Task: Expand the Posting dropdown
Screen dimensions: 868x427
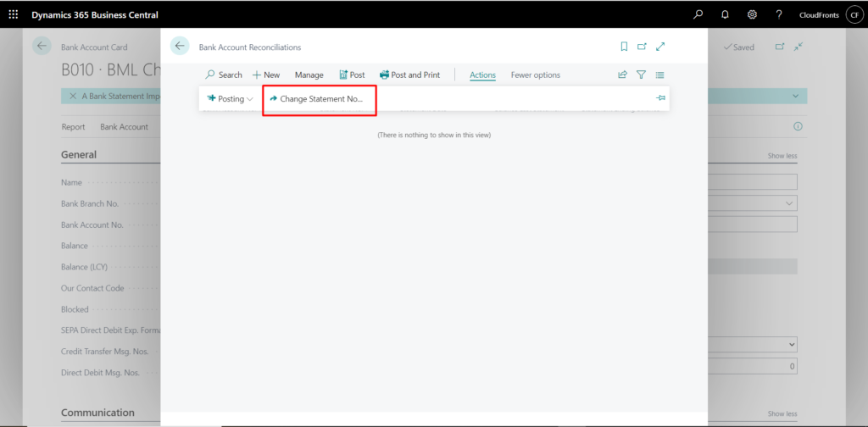Action: 231,99
